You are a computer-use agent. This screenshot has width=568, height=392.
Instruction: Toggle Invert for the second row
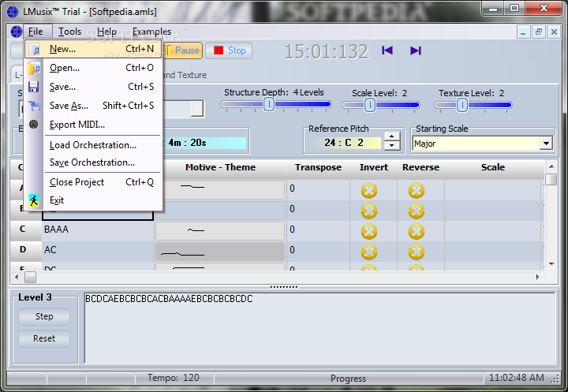coord(369,211)
